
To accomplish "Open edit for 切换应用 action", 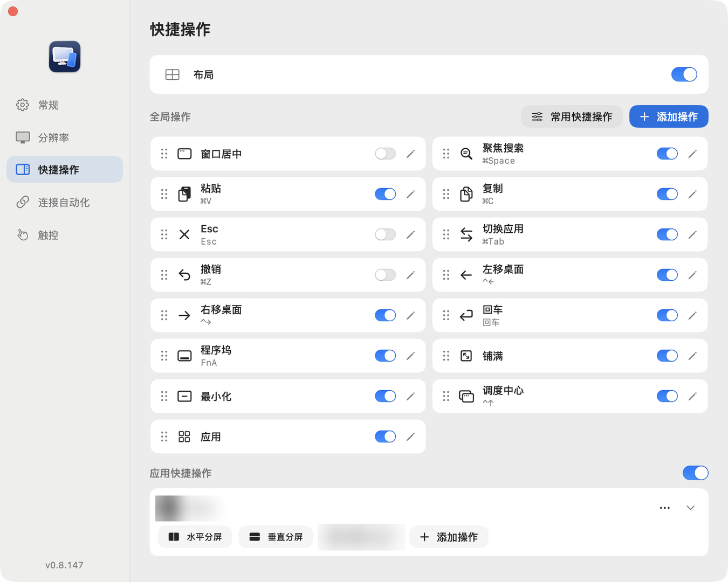I will [692, 234].
